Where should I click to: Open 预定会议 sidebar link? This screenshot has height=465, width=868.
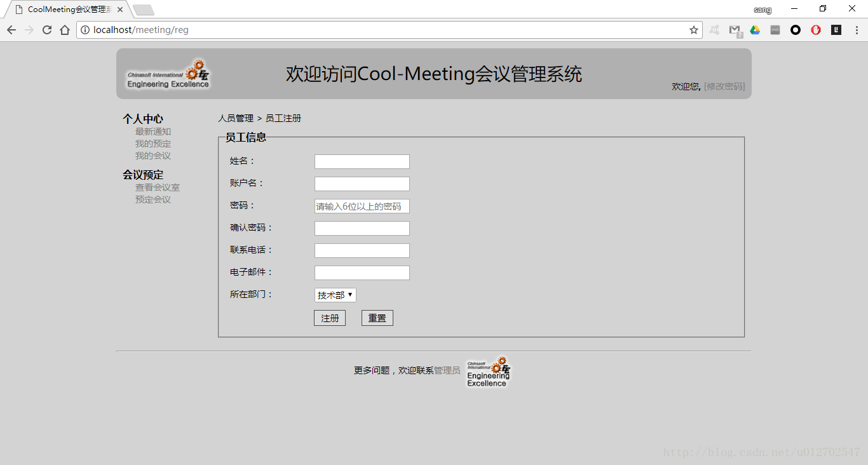[x=153, y=200]
